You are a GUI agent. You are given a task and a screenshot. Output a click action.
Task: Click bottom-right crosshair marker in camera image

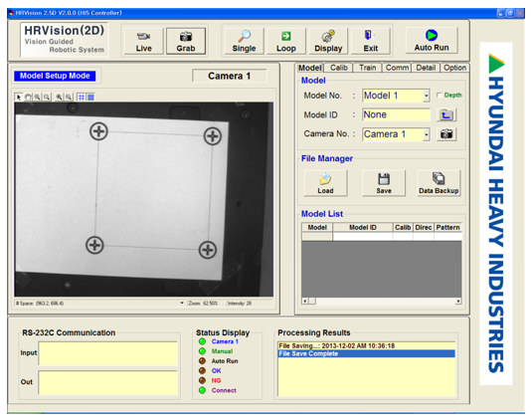click(x=207, y=250)
